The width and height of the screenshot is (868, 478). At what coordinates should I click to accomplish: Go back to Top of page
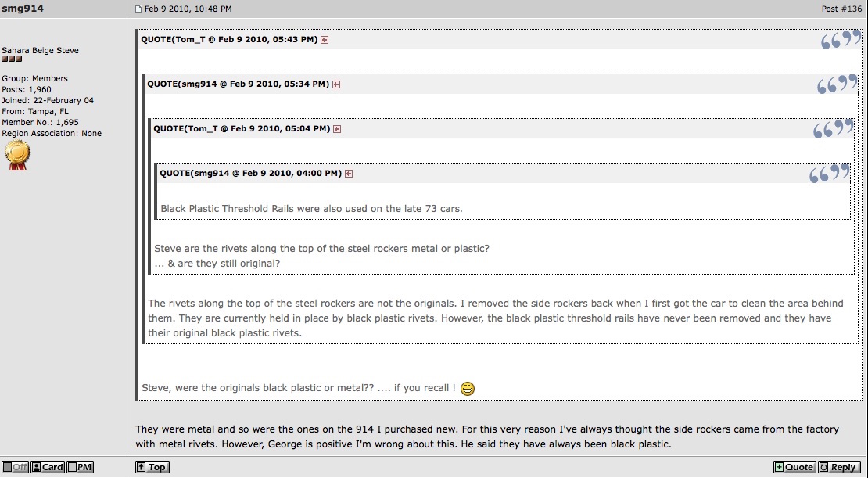pos(152,467)
